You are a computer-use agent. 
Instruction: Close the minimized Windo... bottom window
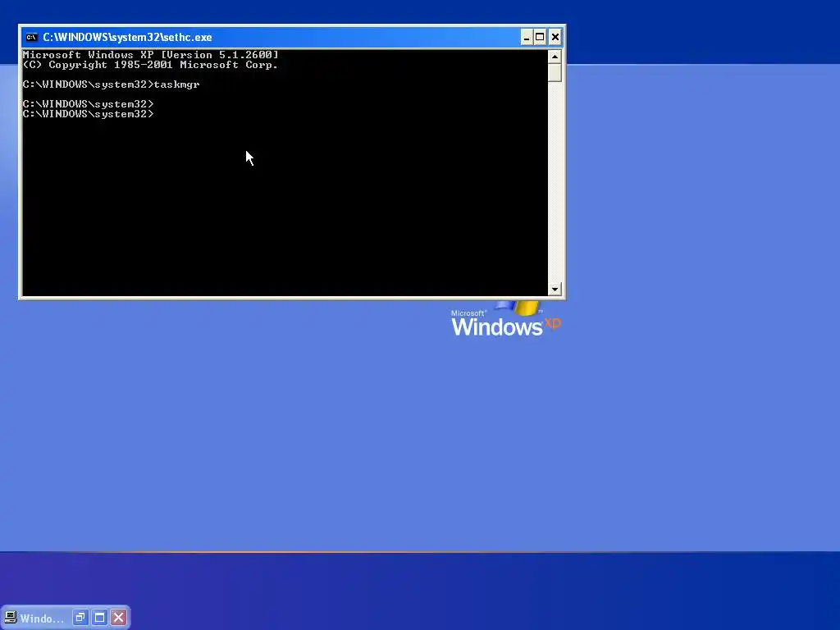(x=119, y=618)
